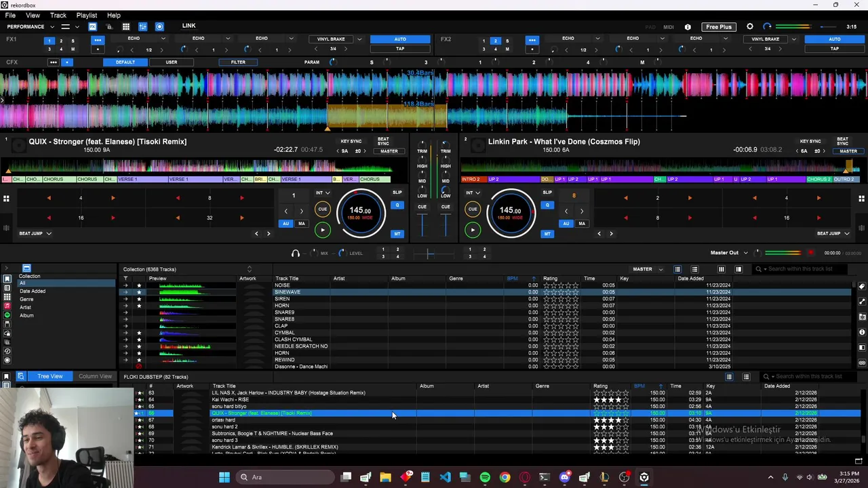Screen dimensions: 868x488
Task: Start deck 2 with play button
Action: point(473,230)
